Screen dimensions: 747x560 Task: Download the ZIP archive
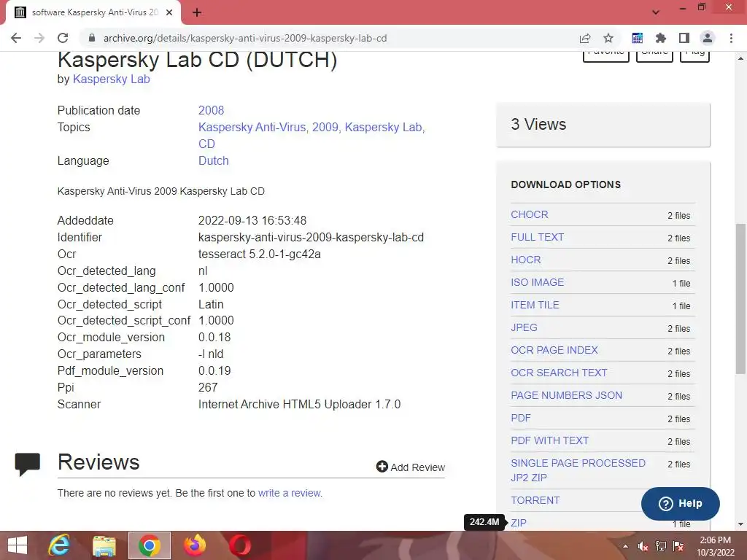pos(519,523)
